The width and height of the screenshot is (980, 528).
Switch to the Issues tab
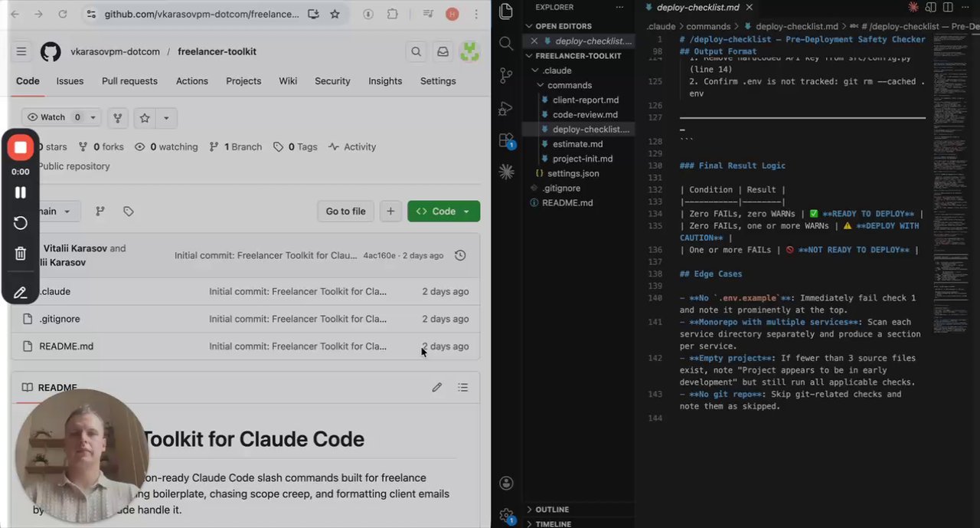click(70, 80)
